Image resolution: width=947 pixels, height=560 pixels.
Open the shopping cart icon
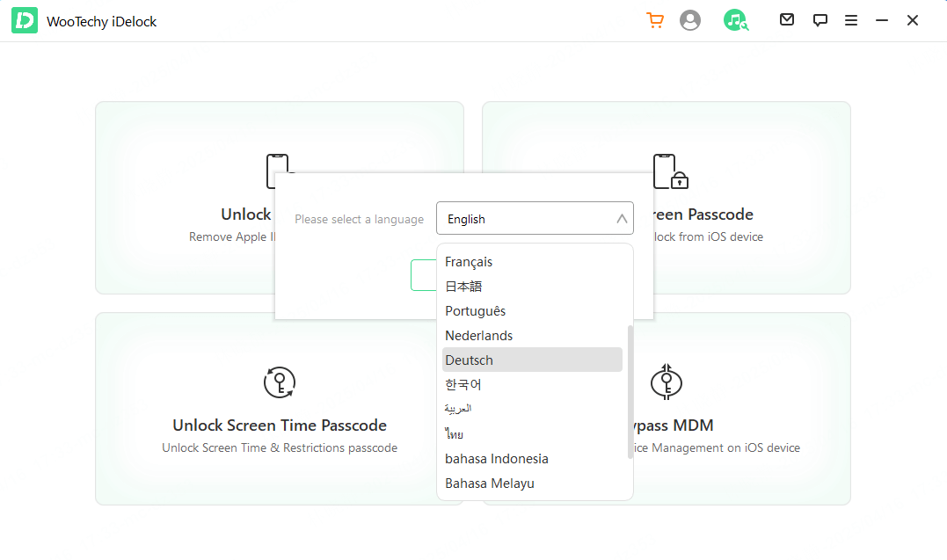[x=654, y=20]
